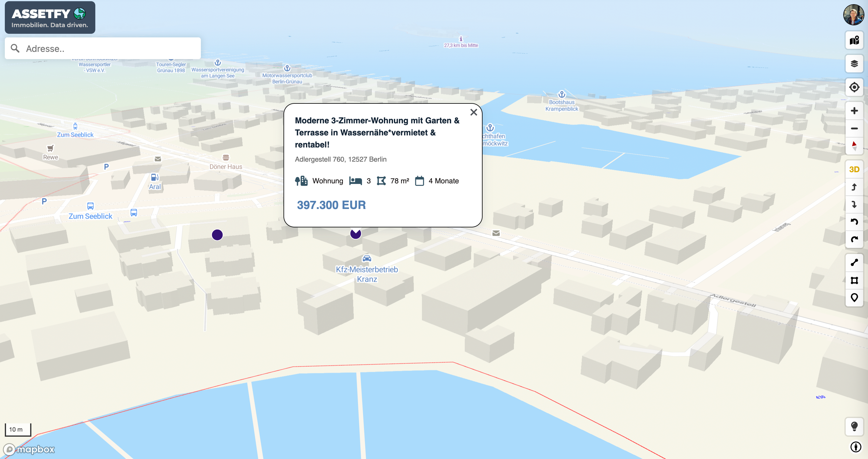This screenshot has width=868, height=459.
Task: Click the Adresse search input field
Action: [101, 48]
